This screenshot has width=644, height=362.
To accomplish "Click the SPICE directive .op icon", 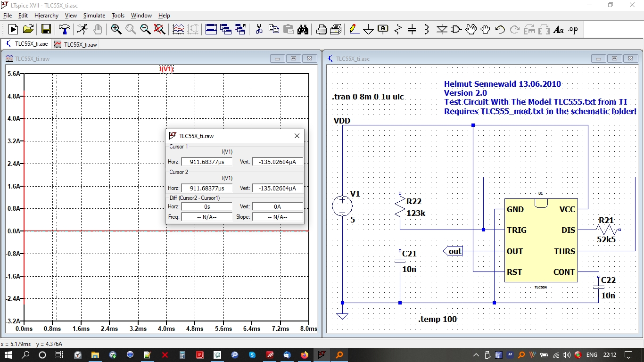I will coord(573,29).
